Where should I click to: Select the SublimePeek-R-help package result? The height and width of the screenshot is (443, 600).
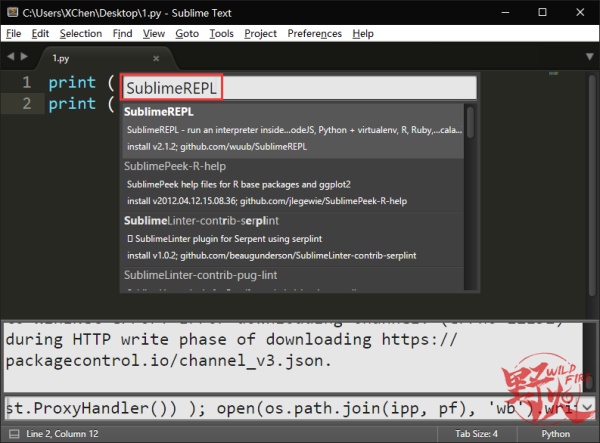[x=293, y=185]
